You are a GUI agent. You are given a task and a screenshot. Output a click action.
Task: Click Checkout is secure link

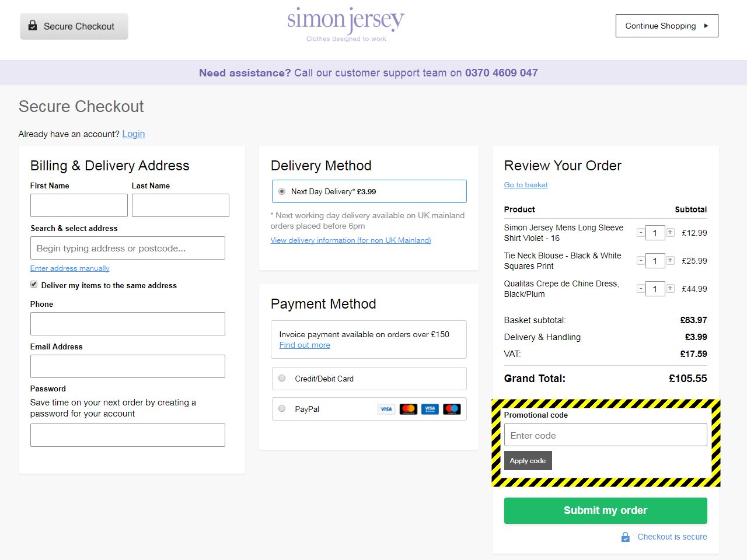click(672, 537)
